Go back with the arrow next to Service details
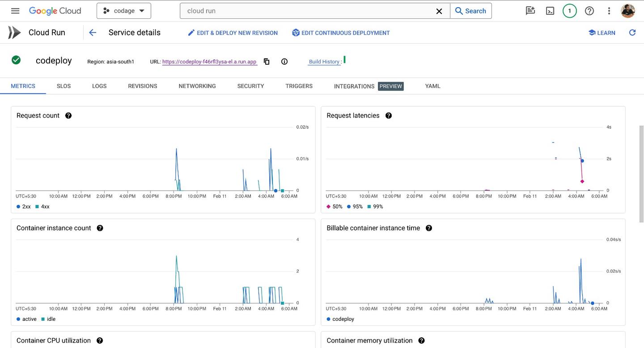 (93, 33)
